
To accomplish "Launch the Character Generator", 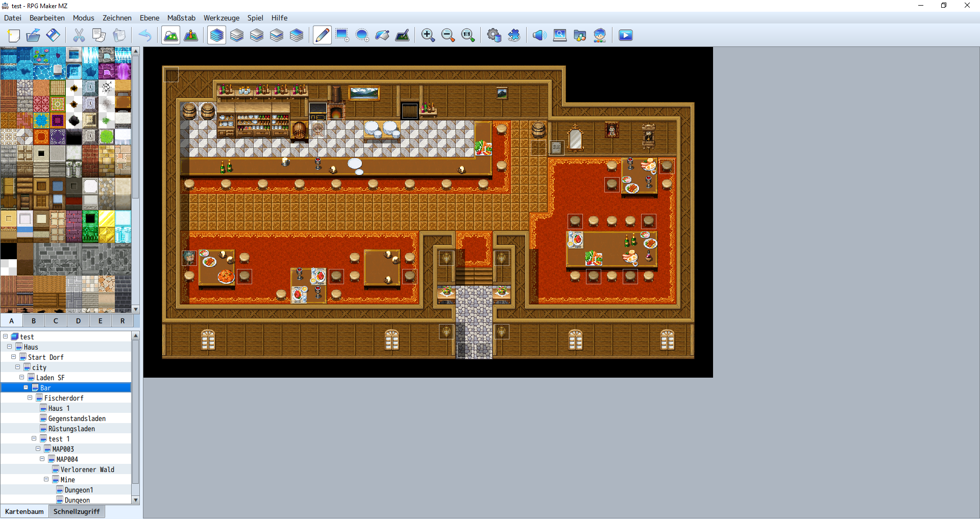I will tap(600, 35).
